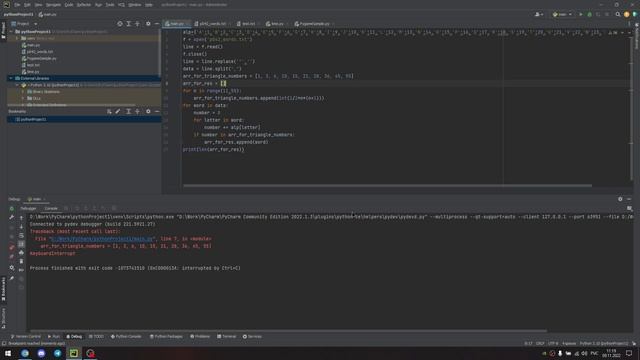Open the Python Packages tool window
The height and width of the screenshot is (360, 640).
[x=166, y=337]
